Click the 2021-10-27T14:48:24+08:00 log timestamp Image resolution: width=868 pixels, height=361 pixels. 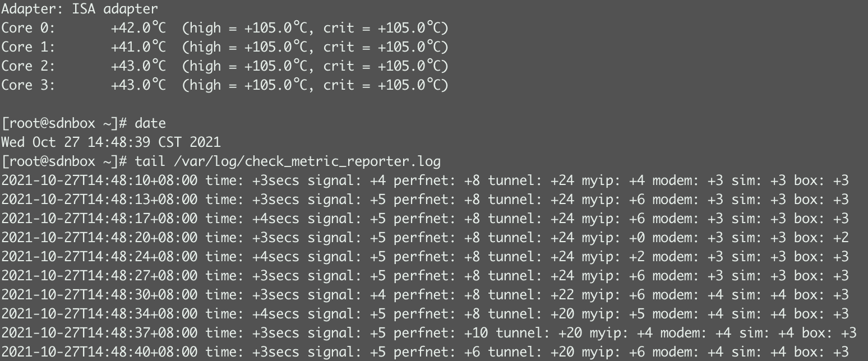pos(99,257)
